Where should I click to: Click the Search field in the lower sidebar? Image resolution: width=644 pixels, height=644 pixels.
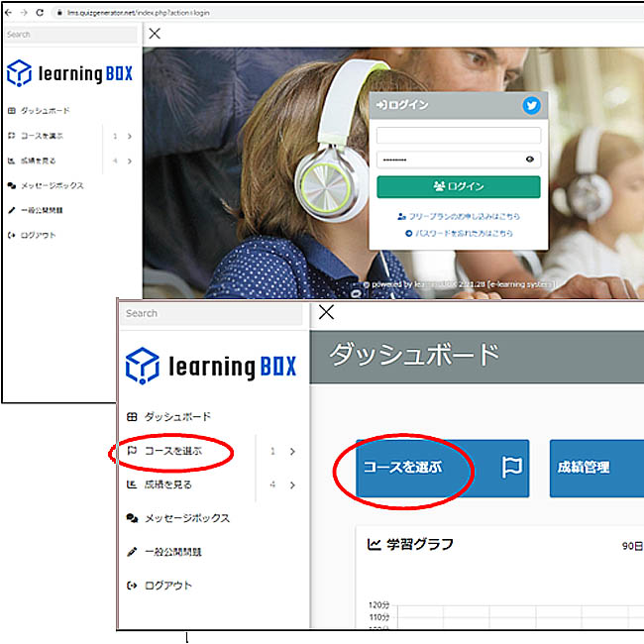click(211, 314)
